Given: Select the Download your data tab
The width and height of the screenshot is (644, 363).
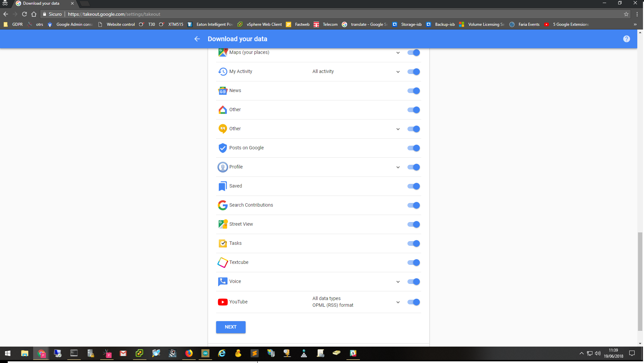Looking at the screenshot, I should (45, 4).
